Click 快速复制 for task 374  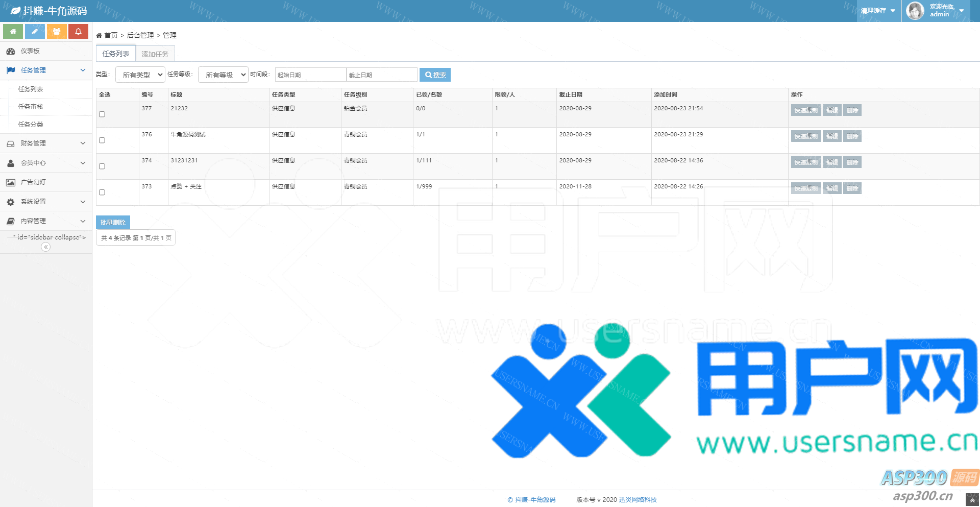[x=806, y=162]
